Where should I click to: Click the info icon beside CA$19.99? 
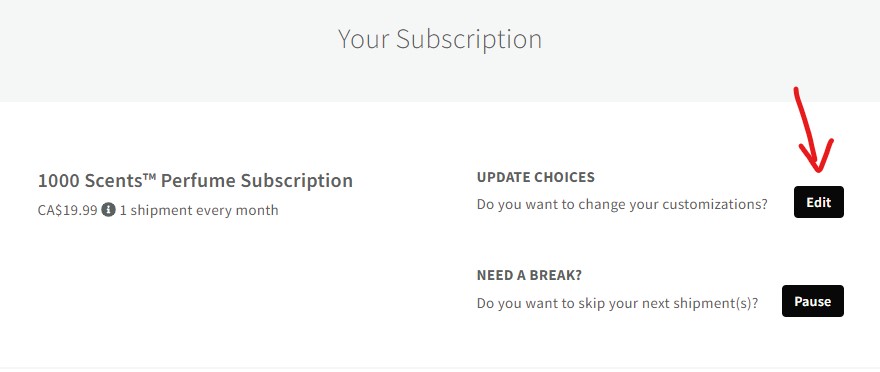[108, 210]
